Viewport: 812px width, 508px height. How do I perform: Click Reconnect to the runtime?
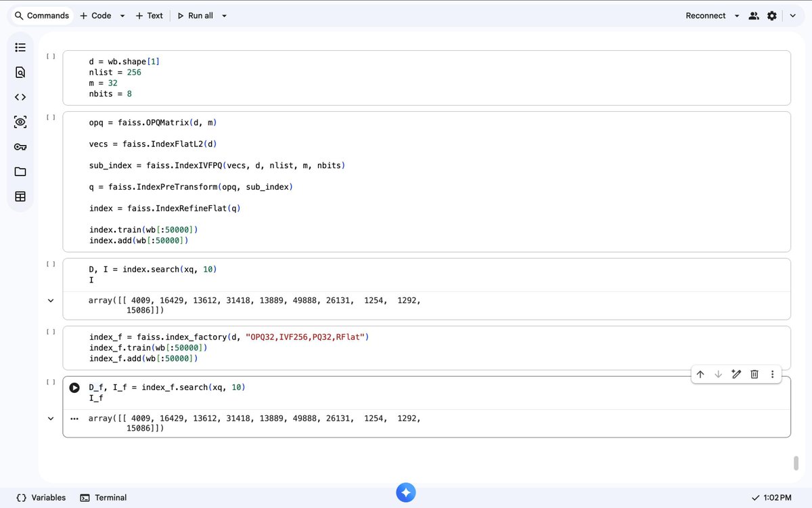(x=705, y=16)
